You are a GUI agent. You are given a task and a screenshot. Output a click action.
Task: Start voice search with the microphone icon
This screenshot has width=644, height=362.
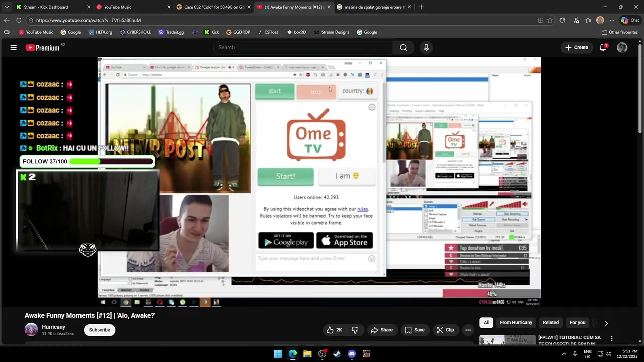point(426,47)
